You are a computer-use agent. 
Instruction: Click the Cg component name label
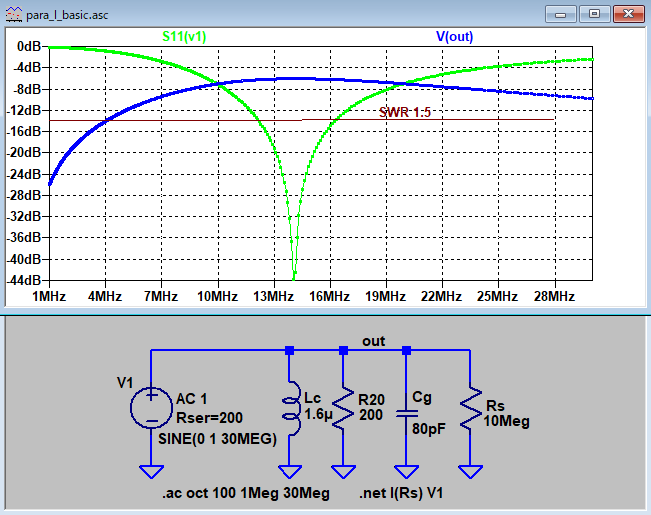click(422, 397)
